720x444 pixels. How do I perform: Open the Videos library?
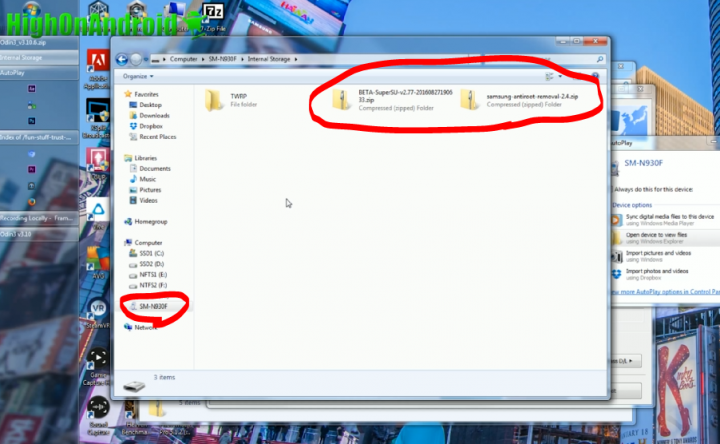click(144, 200)
